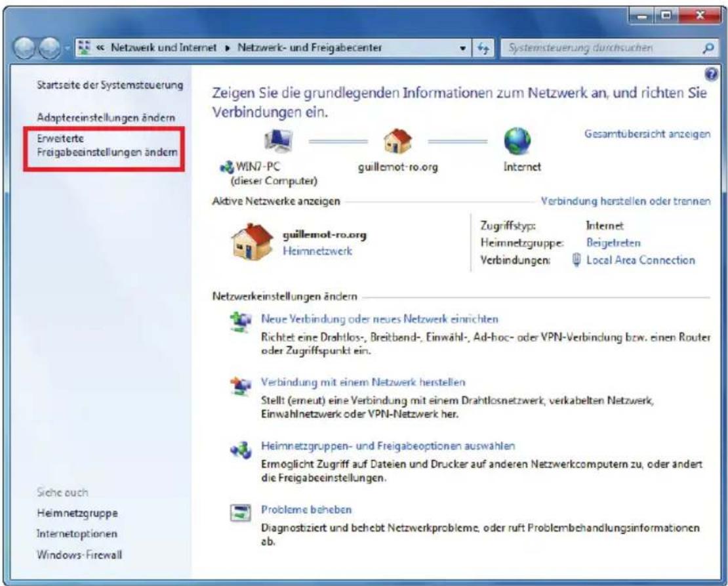Click Verbindung herstellen oder trennen link
Viewport: 728px width, 586px height.
(626, 201)
